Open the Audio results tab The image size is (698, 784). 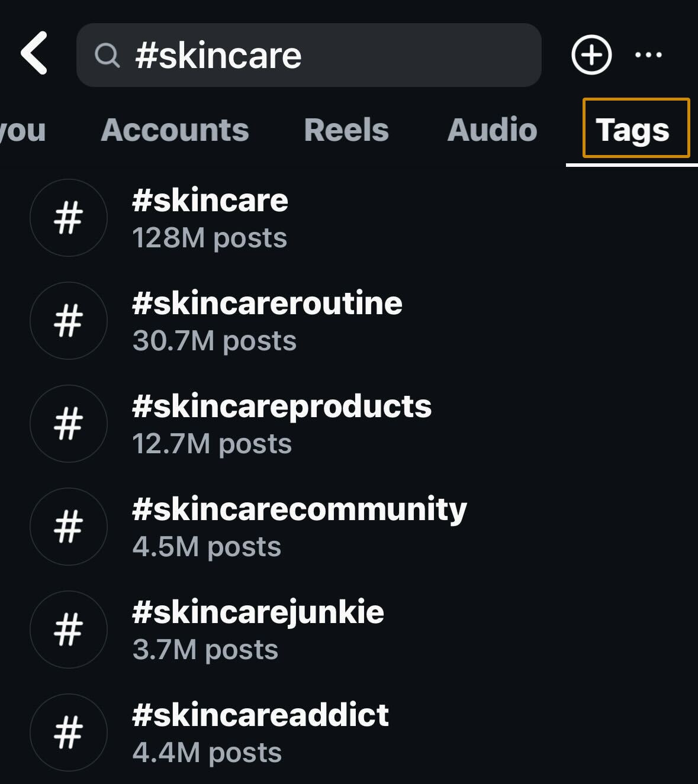click(x=492, y=130)
